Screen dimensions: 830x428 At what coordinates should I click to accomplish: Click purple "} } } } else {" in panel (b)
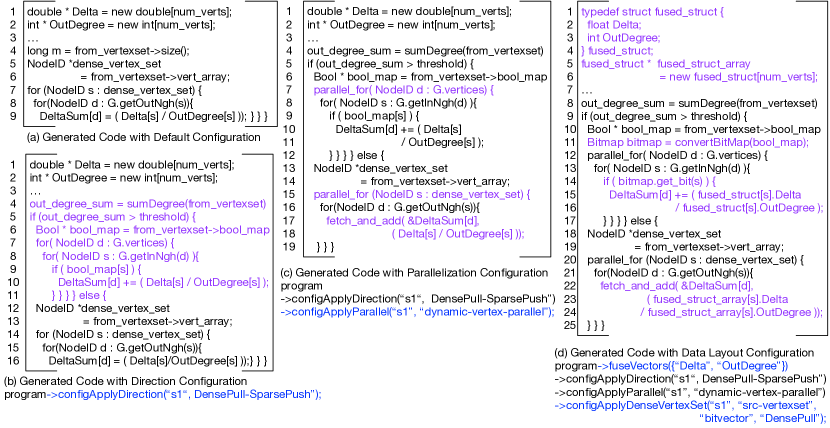click(79, 295)
